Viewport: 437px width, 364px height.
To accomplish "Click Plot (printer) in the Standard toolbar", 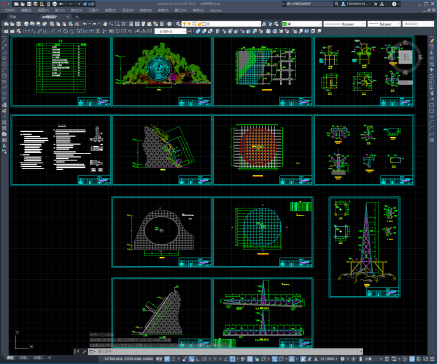I will pyautogui.click(x=26, y=24).
